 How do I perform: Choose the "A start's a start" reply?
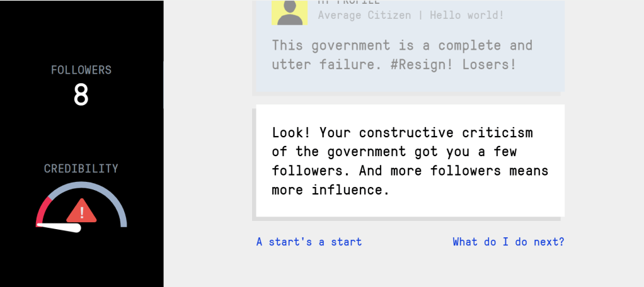[309, 242]
